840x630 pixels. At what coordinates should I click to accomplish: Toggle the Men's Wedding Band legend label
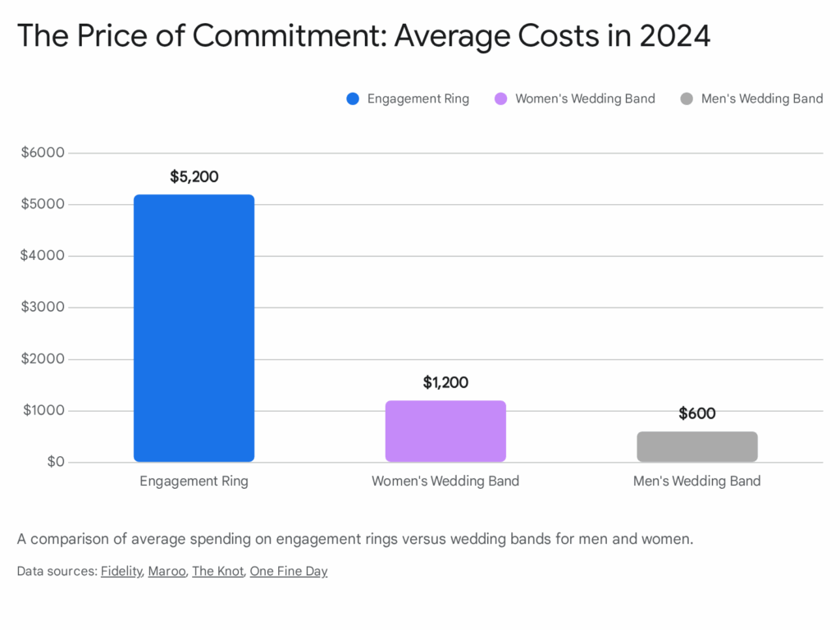761,99
